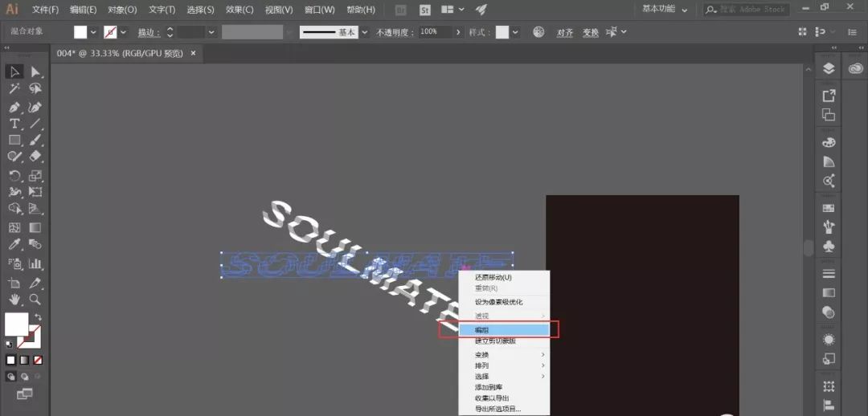Swap fill and stroke colors
Image resolution: width=868 pixels, height=416 pixels.
(38, 317)
